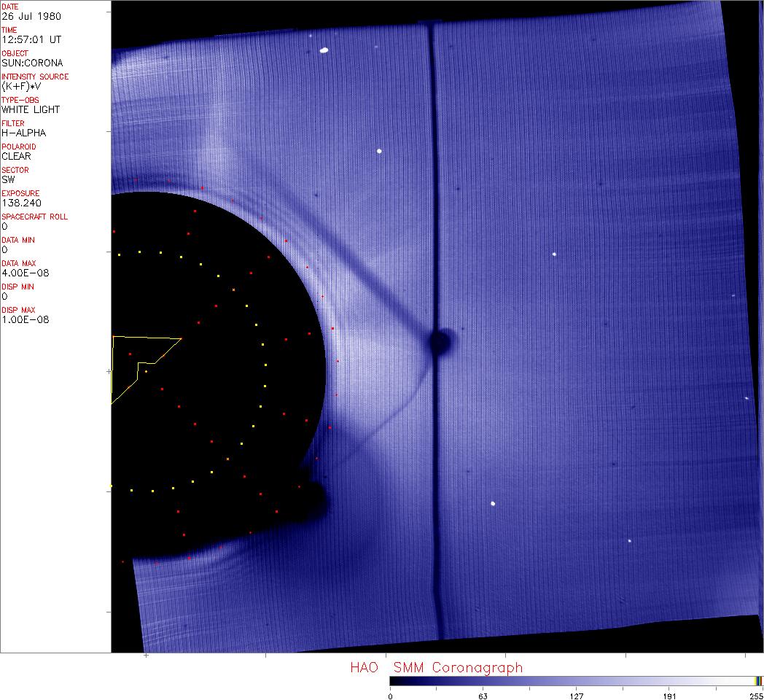Click the 'HAO SMM Coronagraph' title
Screen dimensions: 764x700
pyautogui.click(x=436, y=667)
